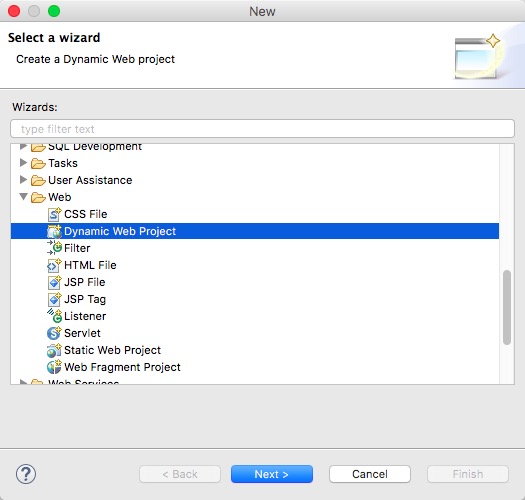525x500 pixels.
Task: Select the Static Web Project entry
Action: (112, 350)
